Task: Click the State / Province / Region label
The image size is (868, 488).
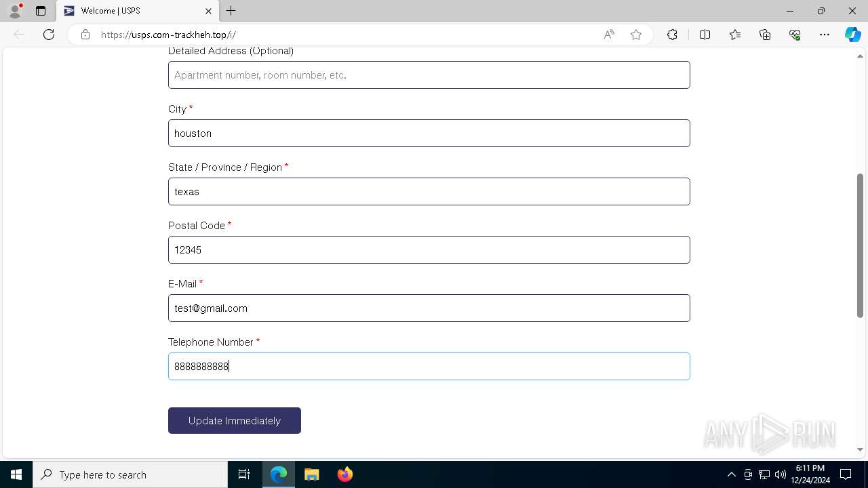Action: coord(225,167)
